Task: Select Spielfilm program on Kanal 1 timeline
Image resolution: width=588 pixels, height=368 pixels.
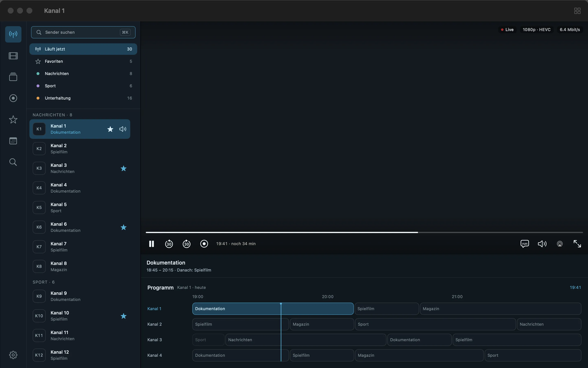Action: point(386,309)
